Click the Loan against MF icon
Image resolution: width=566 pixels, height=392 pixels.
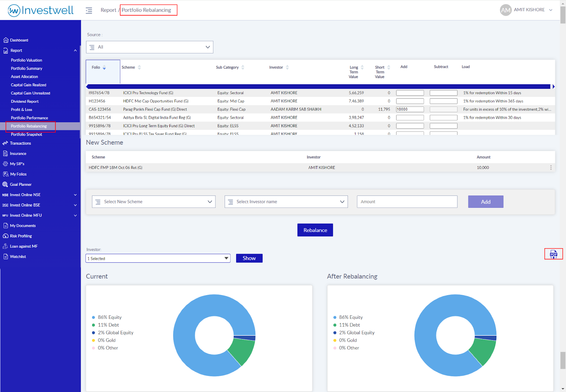coord(5,246)
